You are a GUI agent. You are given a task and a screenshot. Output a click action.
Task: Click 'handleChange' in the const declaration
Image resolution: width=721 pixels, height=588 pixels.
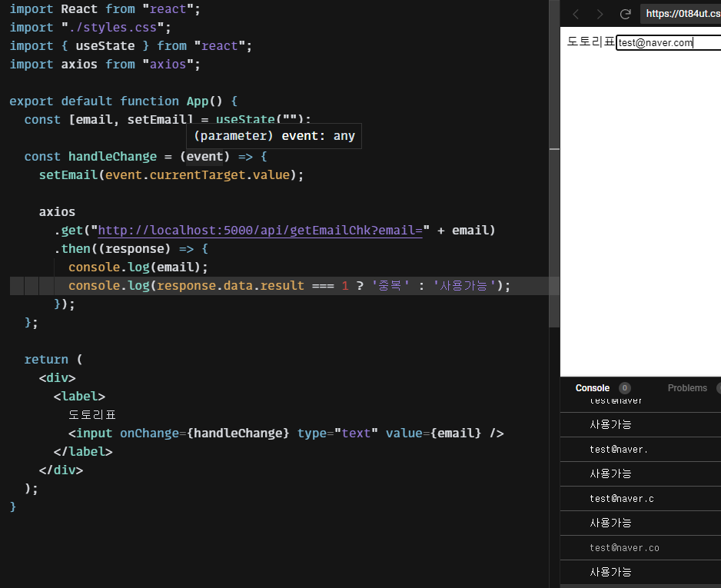[x=113, y=156]
